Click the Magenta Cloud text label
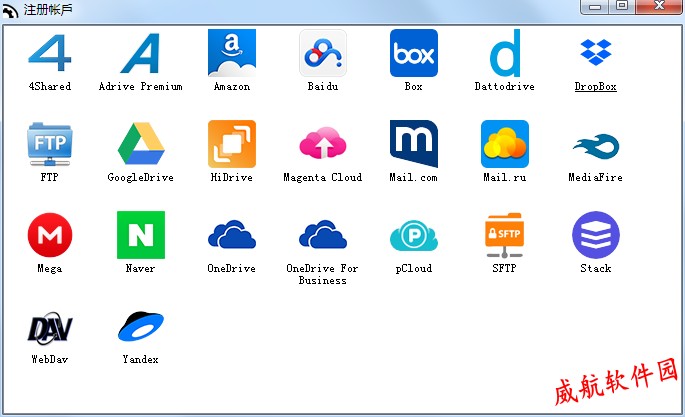The image size is (685, 417). point(322,177)
